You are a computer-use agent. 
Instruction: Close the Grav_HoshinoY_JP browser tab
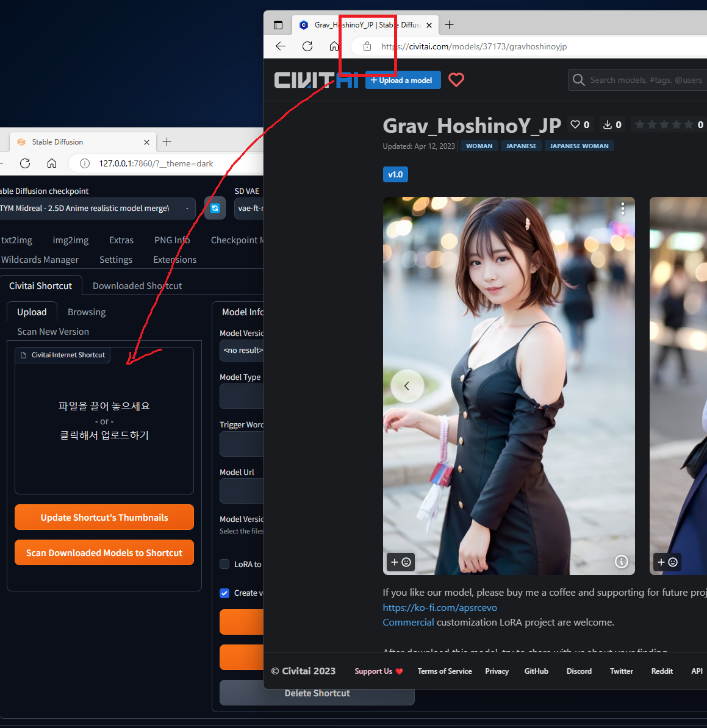tap(429, 25)
